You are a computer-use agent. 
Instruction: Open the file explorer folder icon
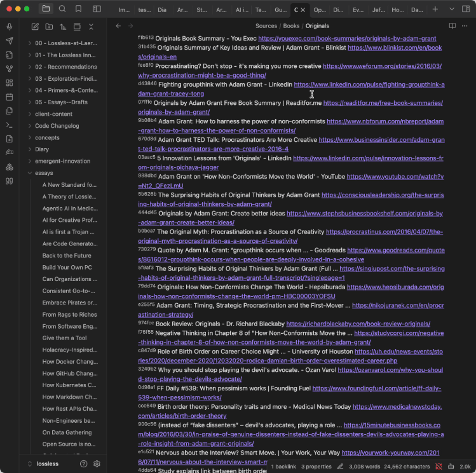coord(46,9)
